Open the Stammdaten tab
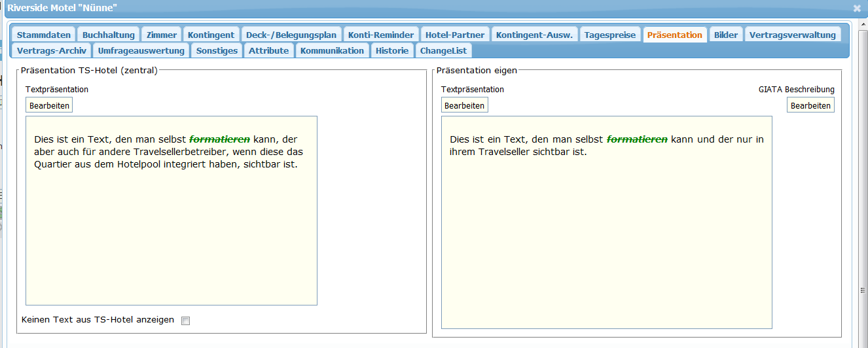This screenshot has height=348, width=868. 44,35
